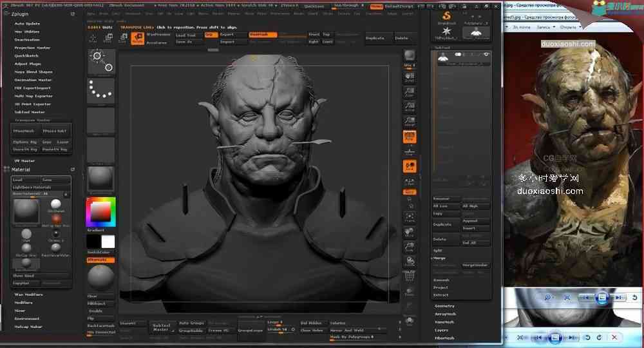Click the Zplugin palette dock icon
The image size is (644, 348).
73,14
